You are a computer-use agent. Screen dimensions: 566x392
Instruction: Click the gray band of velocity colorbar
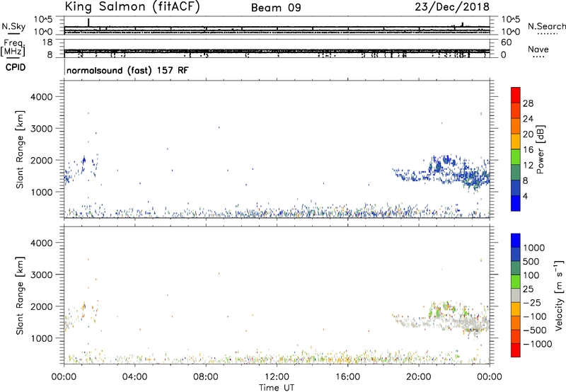(516, 295)
